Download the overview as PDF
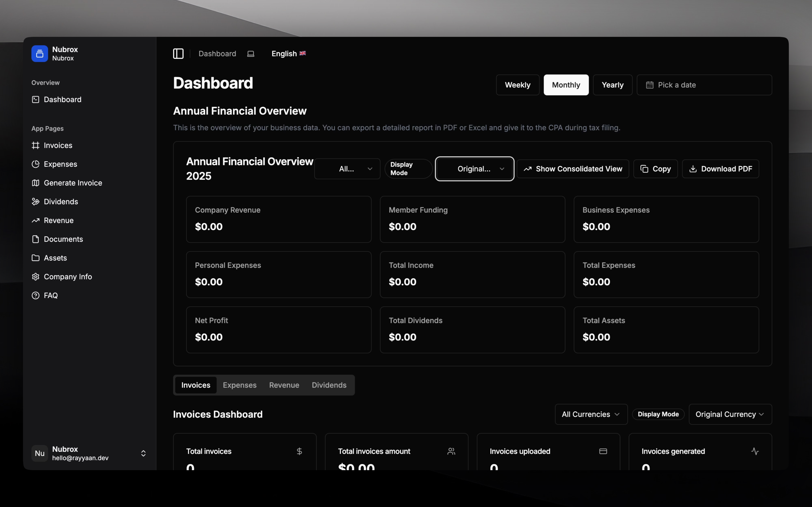Image resolution: width=812 pixels, height=507 pixels. [x=720, y=169]
